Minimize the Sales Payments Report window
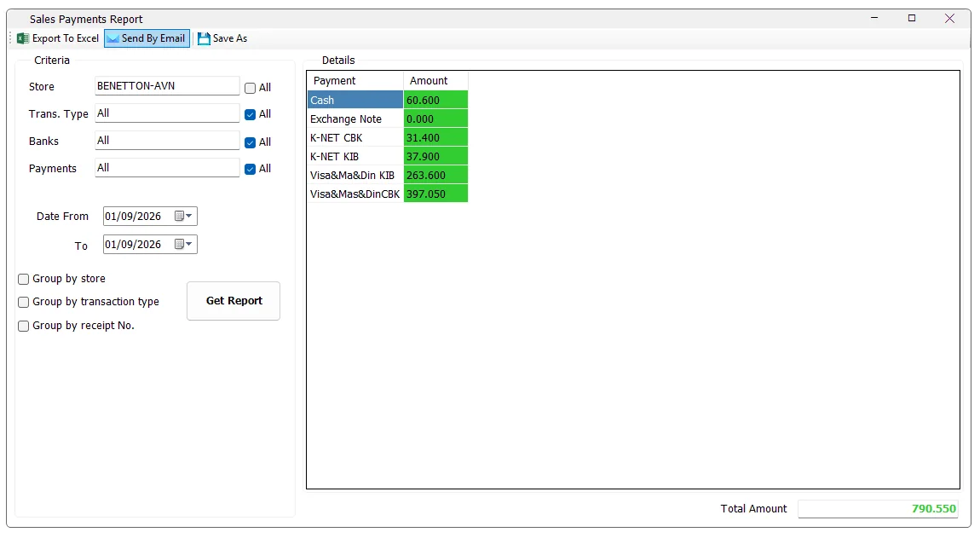The width and height of the screenshot is (980, 538). click(x=874, y=18)
